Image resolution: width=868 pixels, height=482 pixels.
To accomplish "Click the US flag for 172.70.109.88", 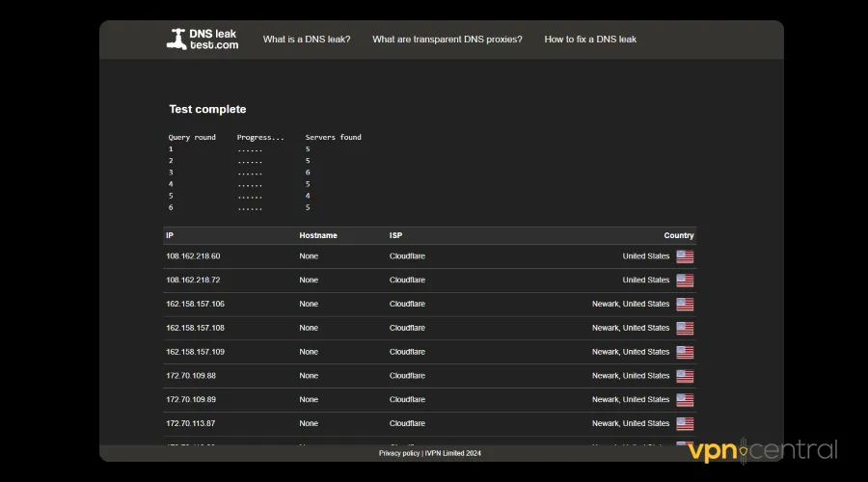I will [685, 376].
